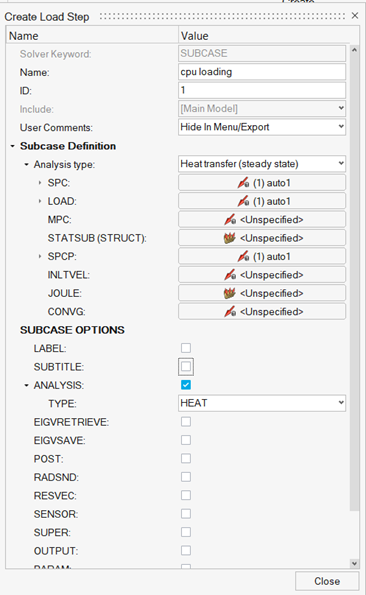Enable the RADSND checkbox
Screen dimensions: 366x595
tap(186, 477)
